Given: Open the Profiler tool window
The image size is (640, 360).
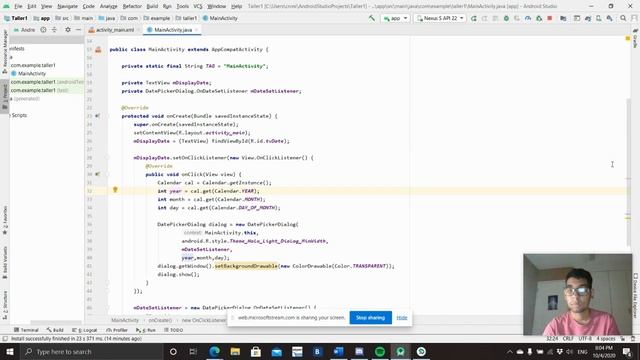Looking at the screenshot, I should pyautogui.click(x=117, y=330).
